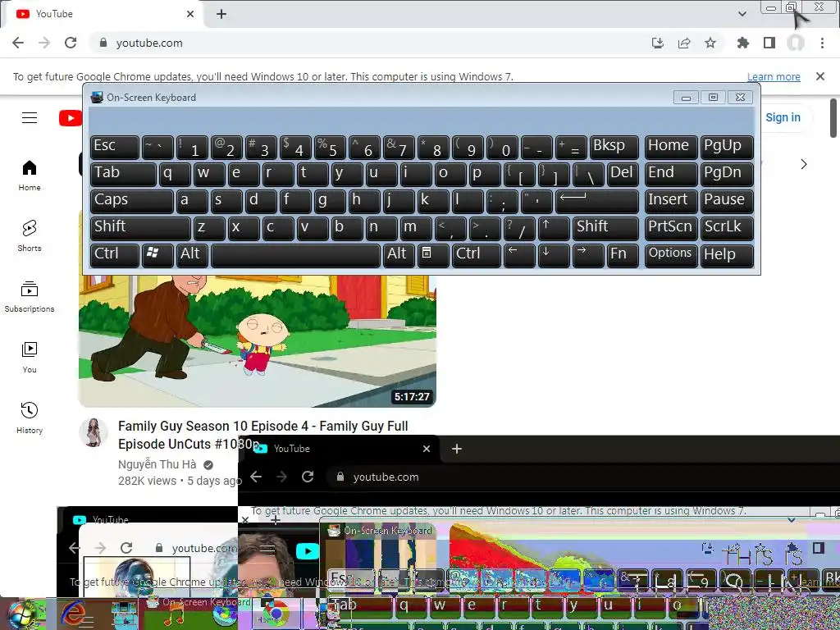This screenshot has width=840, height=630.
Task: Click the Insert key on On-Screen Keyboard
Action: pyautogui.click(x=671, y=200)
